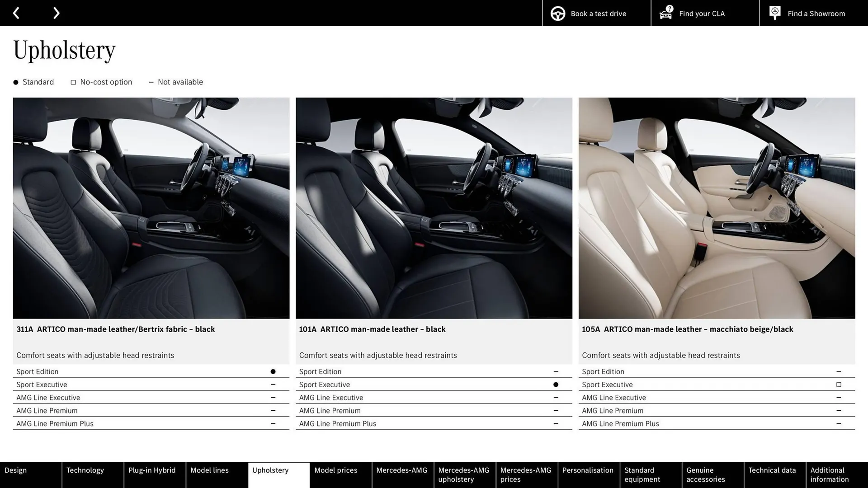Viewport: 868px width, 488px height.
Task: Click the car question-mark Find your CLA icon
Action: [x=665, y=13]
